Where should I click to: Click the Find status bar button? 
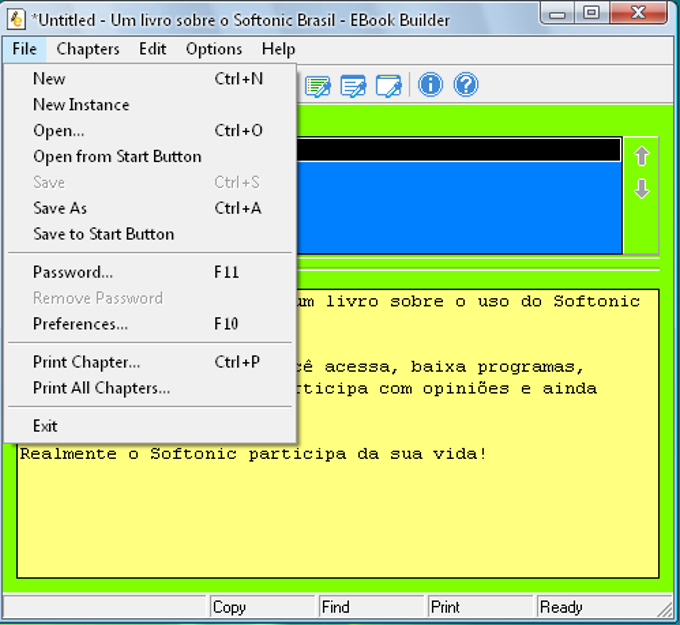tap(372, 606)
